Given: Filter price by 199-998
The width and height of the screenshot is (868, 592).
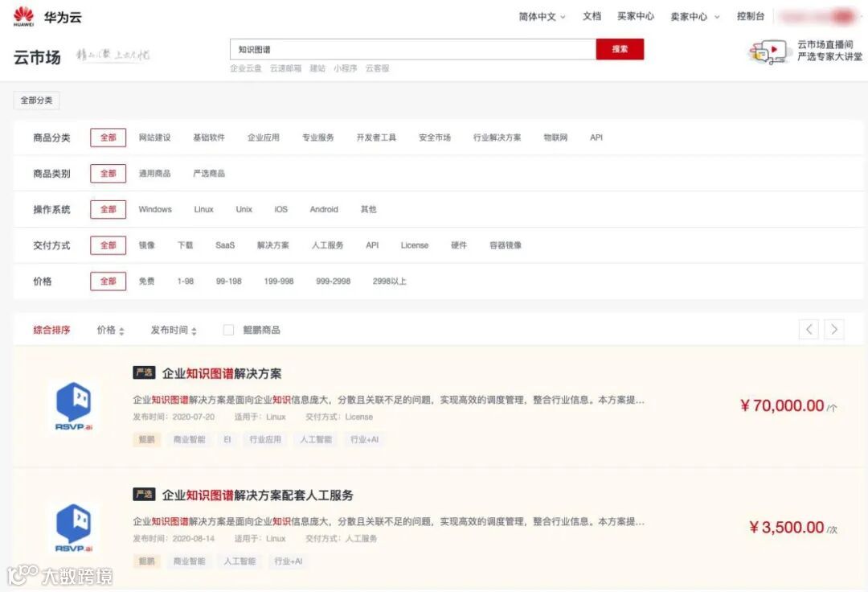Looking at the screenshot, I should (x=279, y=282).
